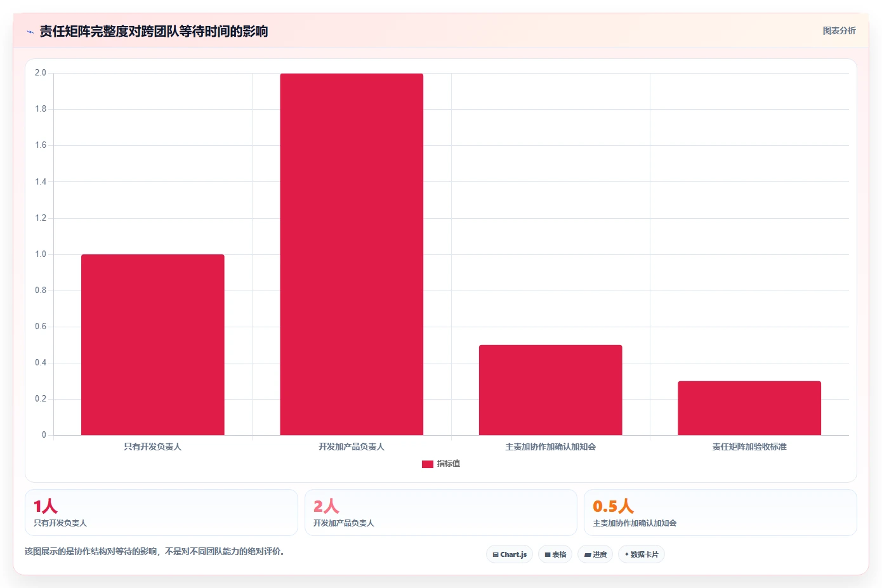This screenshot has height=588, width=882.
Task: Click the 2人 data card
Action: coord(441,513)
